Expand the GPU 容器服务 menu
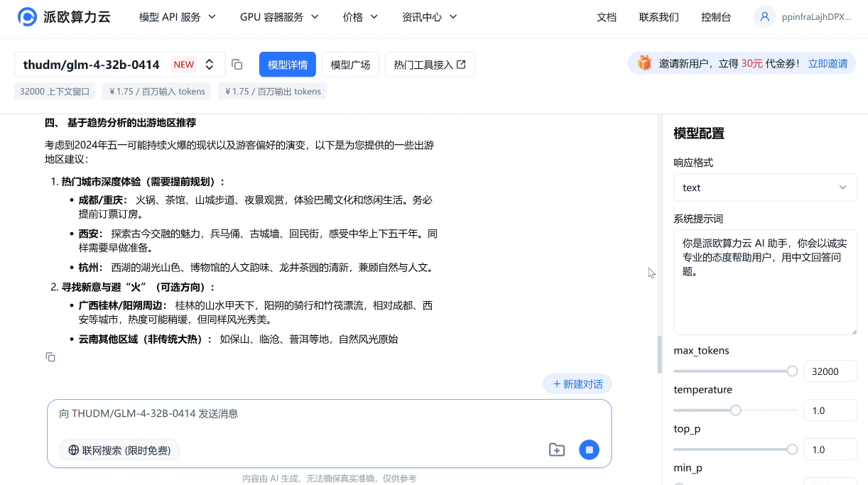Screen dimensions: 868x485 (279, 17)
